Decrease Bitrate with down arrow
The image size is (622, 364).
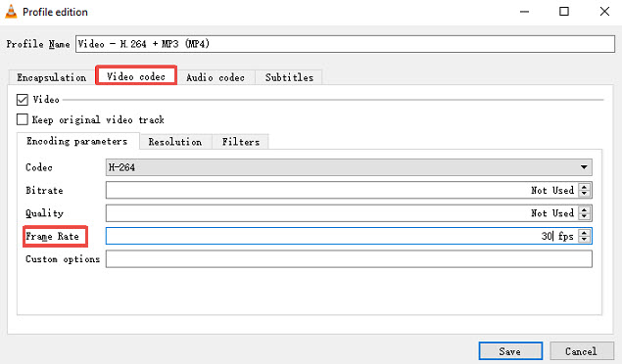click(x=584, y=194)
